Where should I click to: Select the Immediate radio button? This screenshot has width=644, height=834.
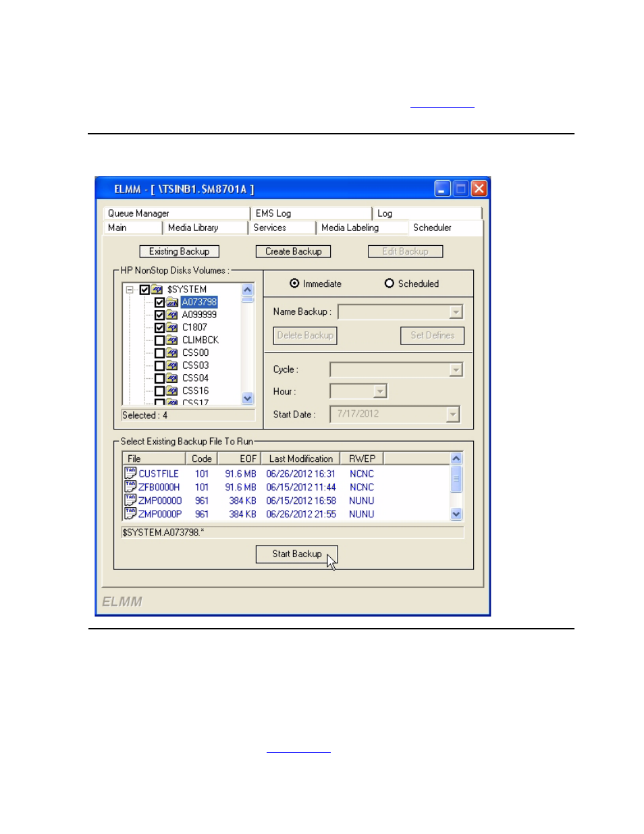294,284
